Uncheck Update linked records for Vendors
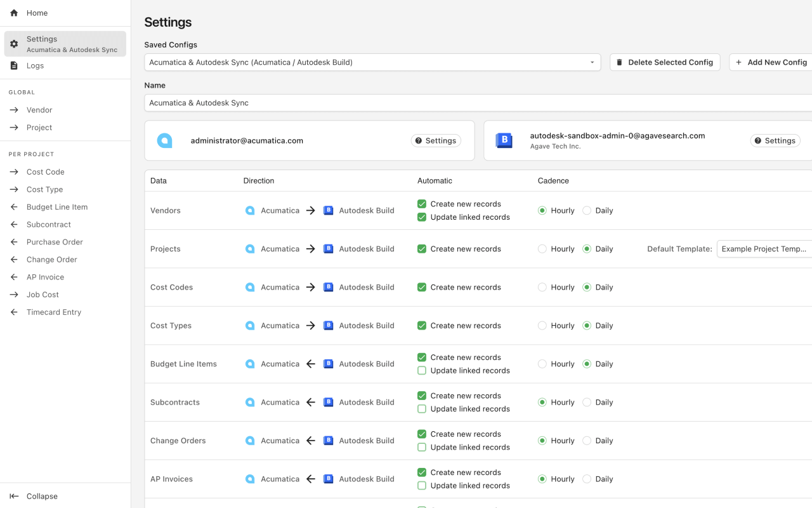The image size is (812, 508). (422, 217)
